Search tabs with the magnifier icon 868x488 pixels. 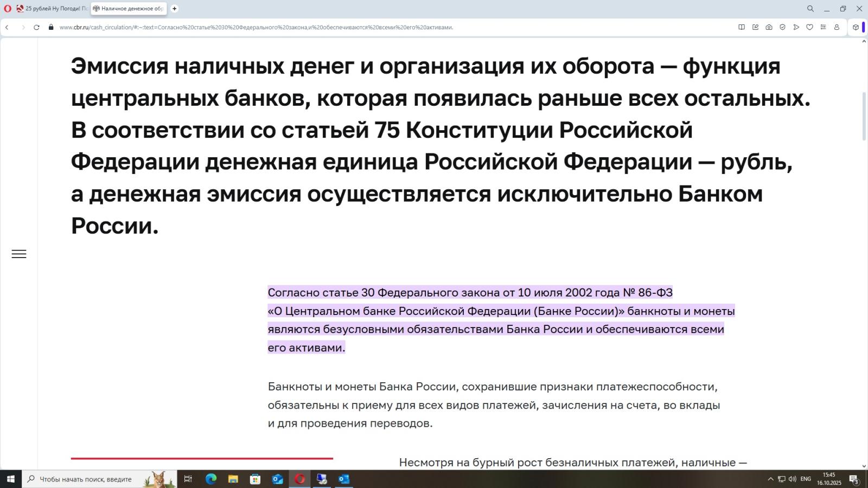coord(810,9)
